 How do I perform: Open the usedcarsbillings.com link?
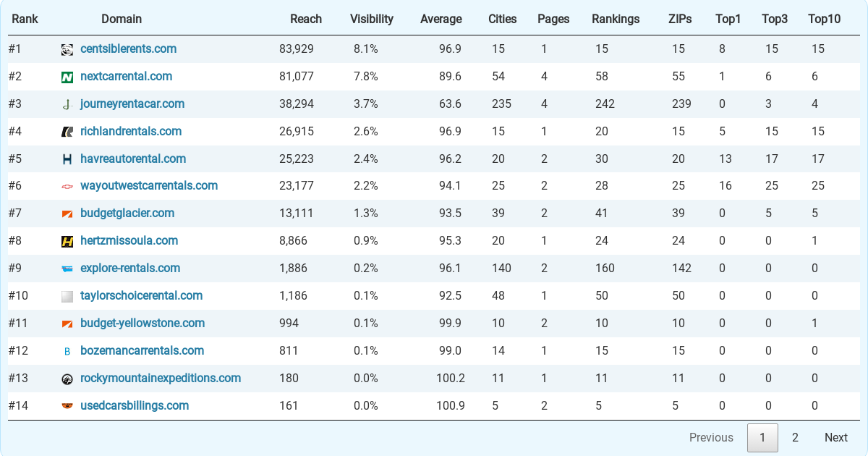click(x=135, y=405)
